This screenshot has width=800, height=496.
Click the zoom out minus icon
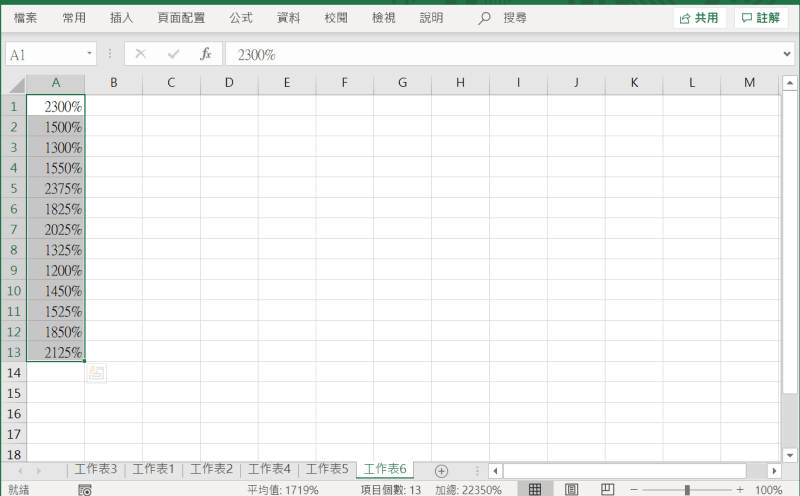coord(634,490)
